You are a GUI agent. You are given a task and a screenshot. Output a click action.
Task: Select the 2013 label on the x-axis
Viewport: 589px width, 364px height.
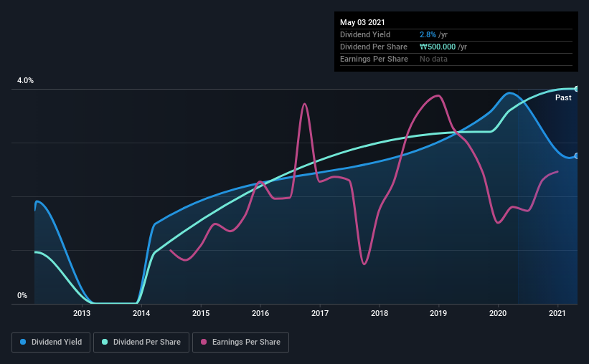[82, 313]
